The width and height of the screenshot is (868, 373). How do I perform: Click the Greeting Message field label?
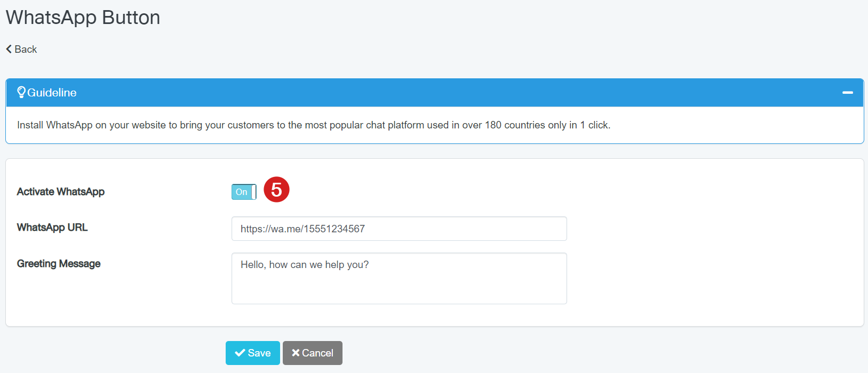pyautogui.click(x=59, y=264)
